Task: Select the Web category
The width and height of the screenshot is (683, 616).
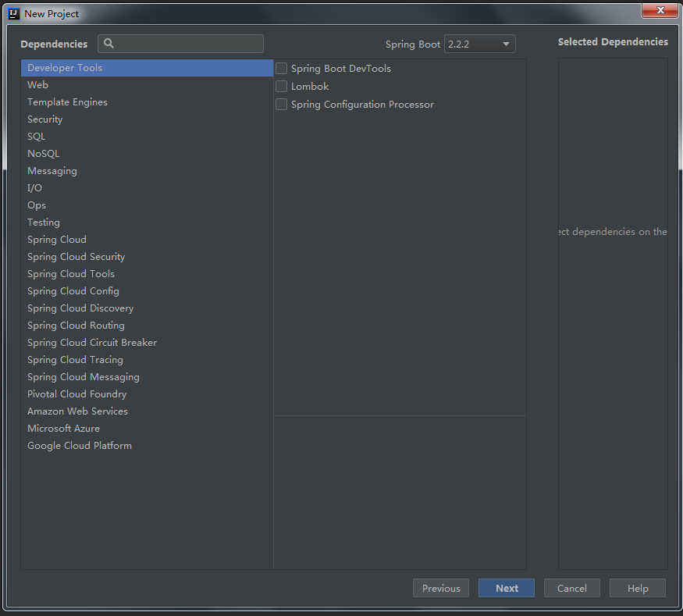Action: (148, 85)
